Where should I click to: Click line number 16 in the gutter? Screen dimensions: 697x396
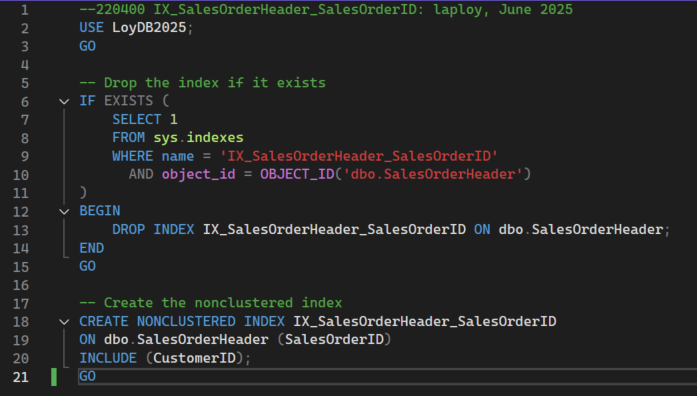(x=20, y=285)
